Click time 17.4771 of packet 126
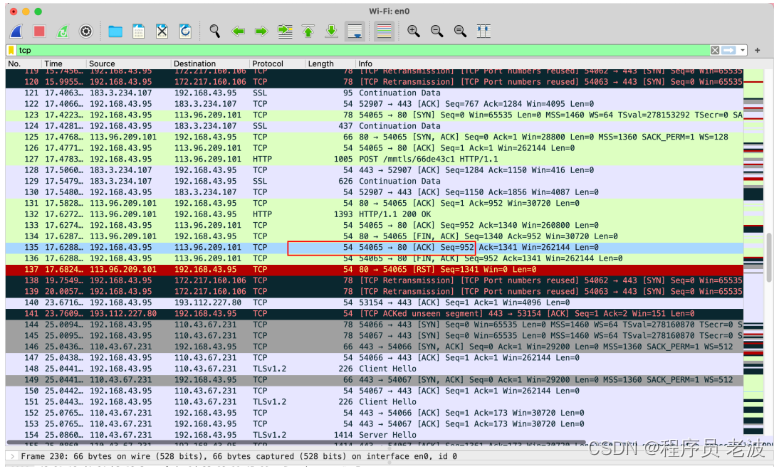 (x=63, y=148)
